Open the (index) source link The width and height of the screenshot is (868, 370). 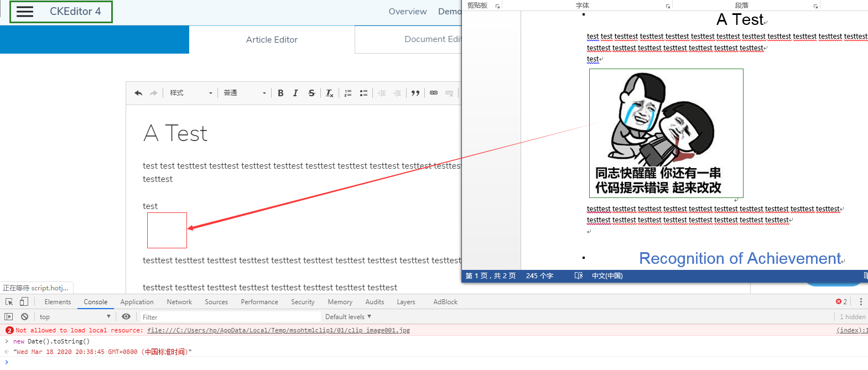(x=852, y=330)
